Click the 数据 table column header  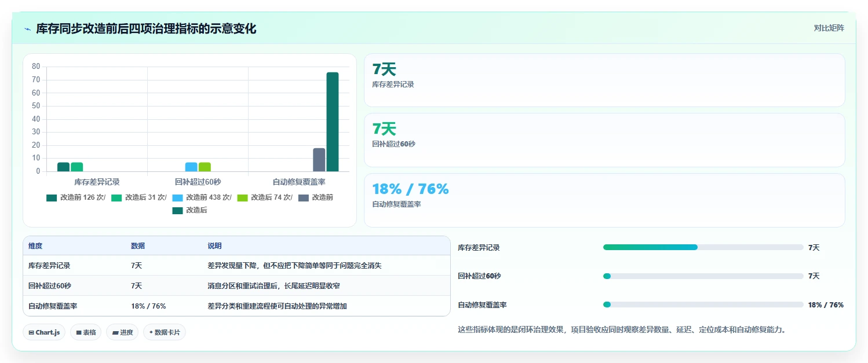coord(138,246)
